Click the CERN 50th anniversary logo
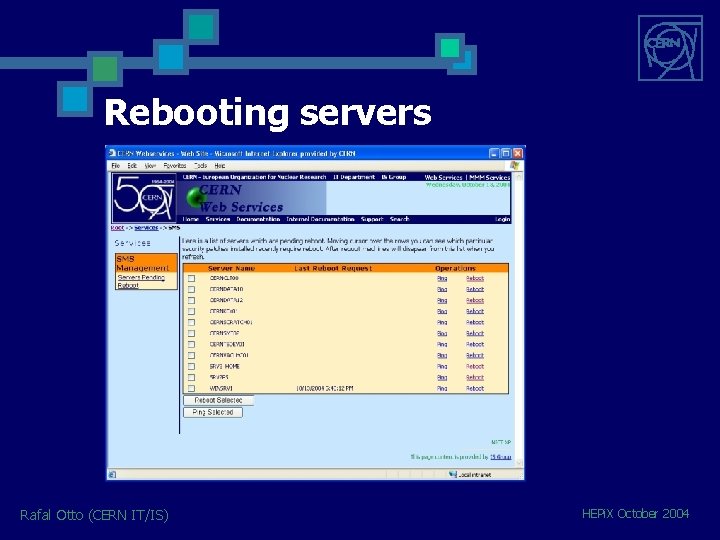720x540 pixels. 144,198
